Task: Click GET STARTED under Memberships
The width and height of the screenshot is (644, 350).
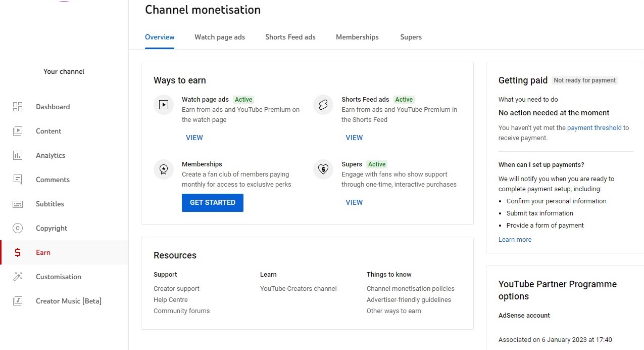Action: (213, 202)
